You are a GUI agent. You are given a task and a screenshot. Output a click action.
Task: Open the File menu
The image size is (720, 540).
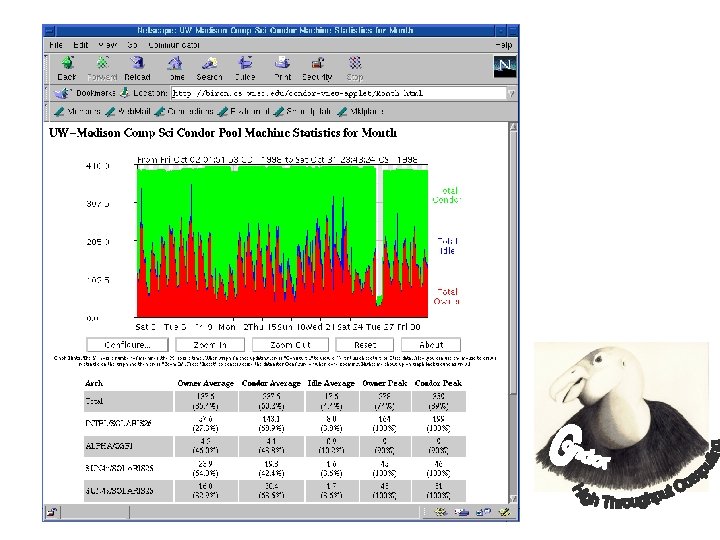tap(56, 45)
